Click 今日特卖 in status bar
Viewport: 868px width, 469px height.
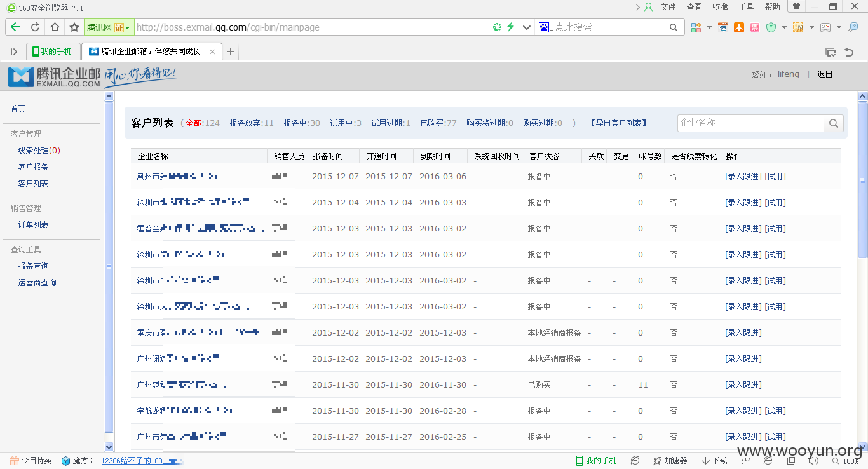(x=31, y=461)
